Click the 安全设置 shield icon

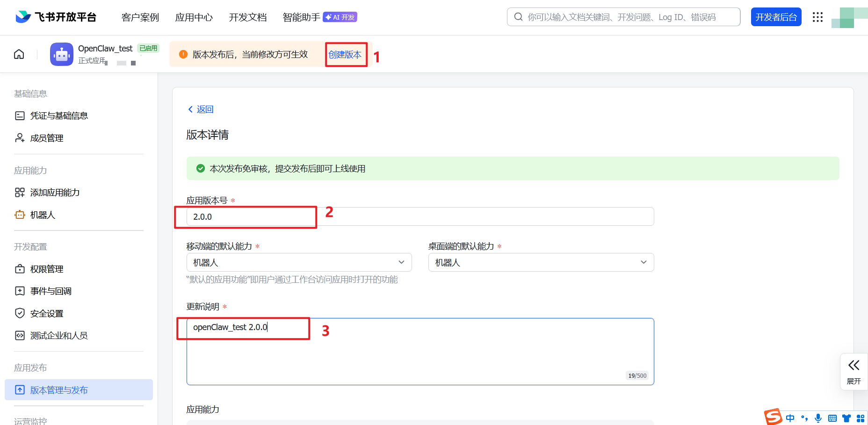[x=20, y=313]
